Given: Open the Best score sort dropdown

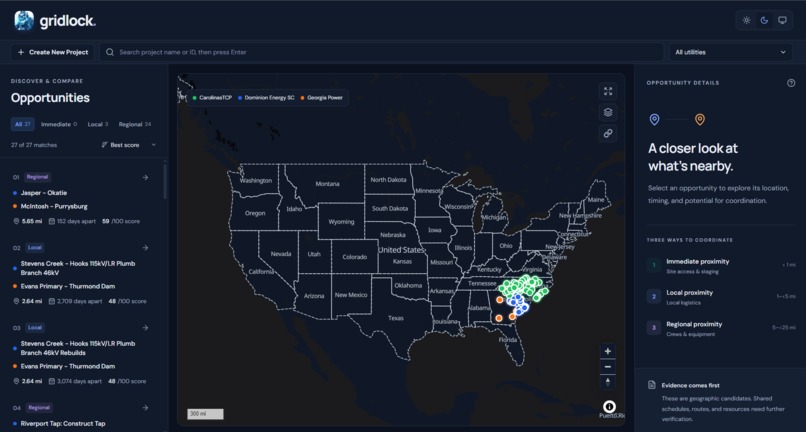Looking at the screenshot, I should coord(129,145).
